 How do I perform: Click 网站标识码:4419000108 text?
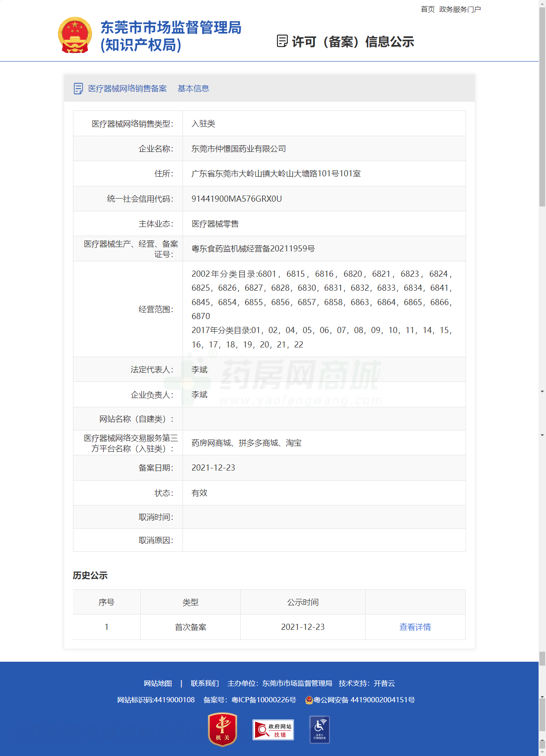[x=156, y=700]
